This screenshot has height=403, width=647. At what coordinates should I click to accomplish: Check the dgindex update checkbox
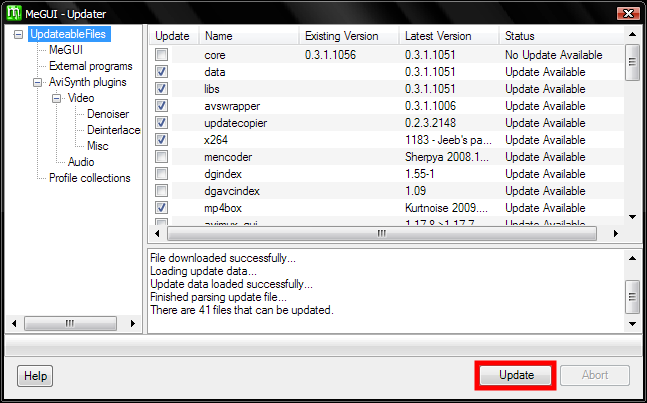(161, 174)
